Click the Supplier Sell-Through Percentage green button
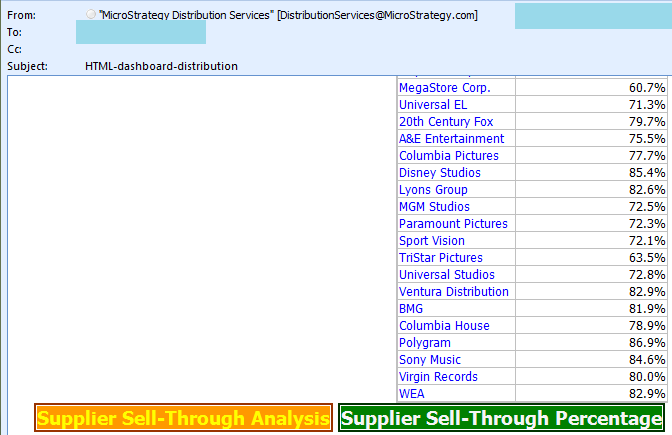This screenshot has width=672, height=435. tap(501, 418)
